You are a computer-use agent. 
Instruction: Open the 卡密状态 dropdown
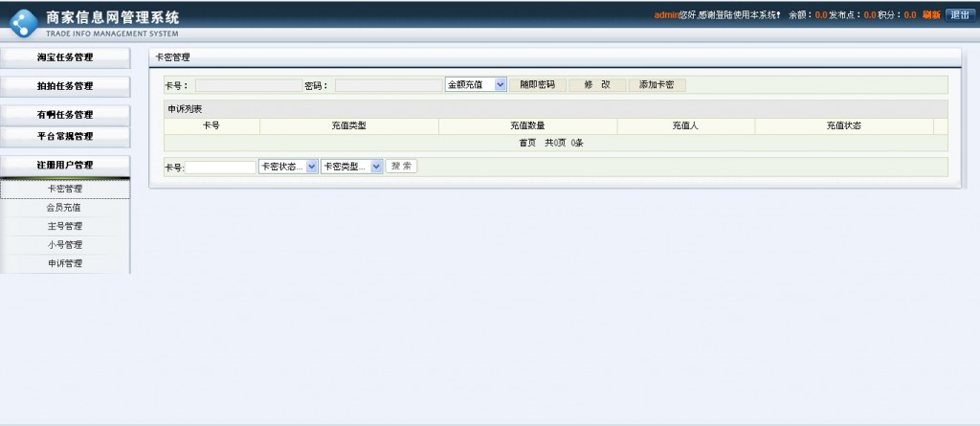tap(288, 167)
